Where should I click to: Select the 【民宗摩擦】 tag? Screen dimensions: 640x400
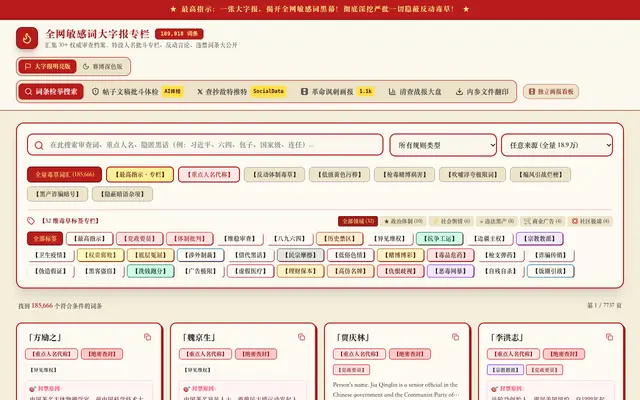pyautogui.click(x=300, y=255)
